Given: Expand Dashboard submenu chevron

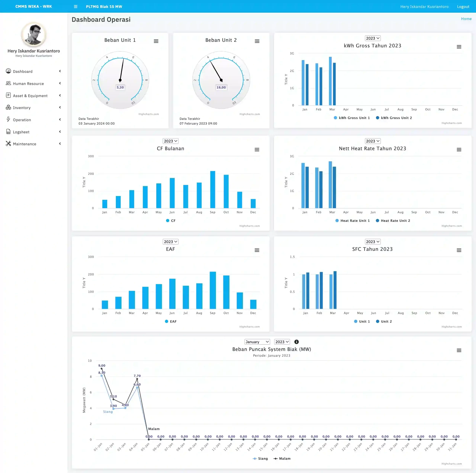Looking at the screenshot, I should point(60,71).
